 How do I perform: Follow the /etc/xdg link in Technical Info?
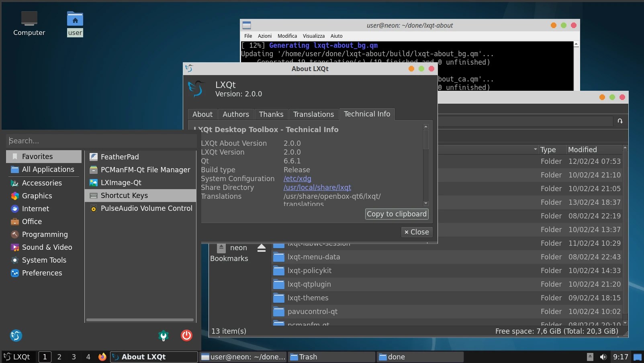[x=297, y=179]
